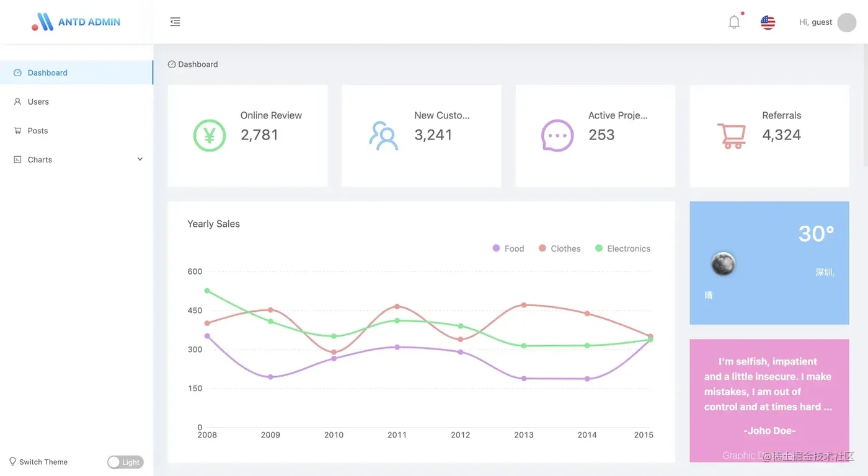The height and width of the screenshot is (476, 868).
Task: Click the Users person icon in sidebar
Action: (17, 102)
